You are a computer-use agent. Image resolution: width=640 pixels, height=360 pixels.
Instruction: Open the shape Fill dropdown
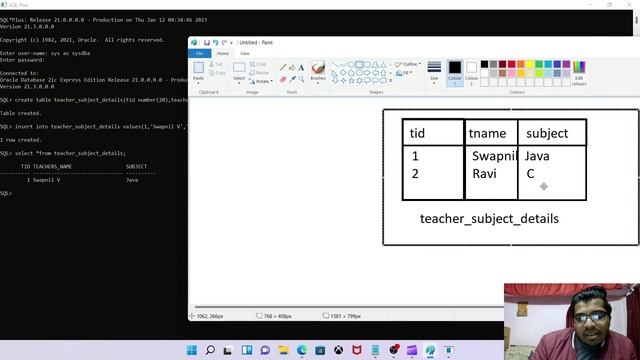404,73
